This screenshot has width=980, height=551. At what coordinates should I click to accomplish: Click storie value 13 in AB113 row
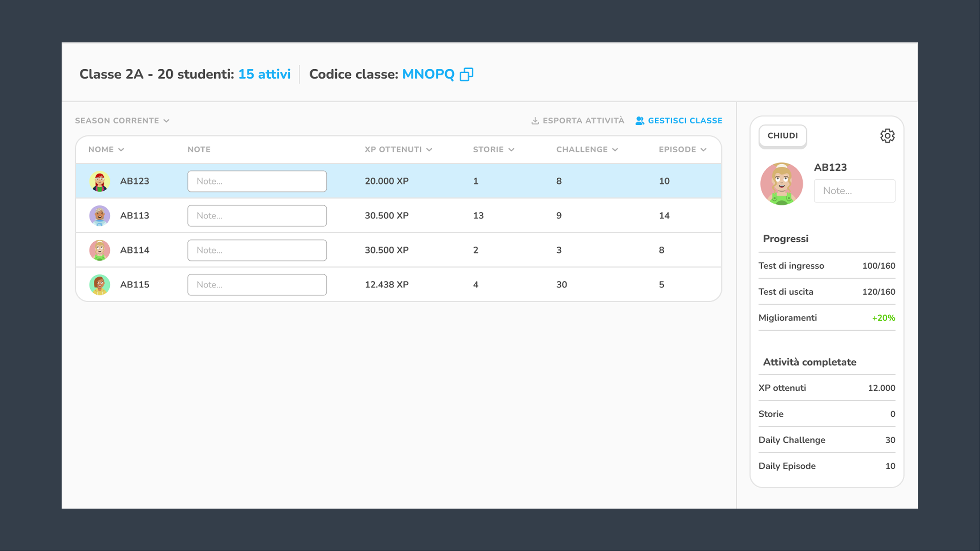click(x=478, y=216)
